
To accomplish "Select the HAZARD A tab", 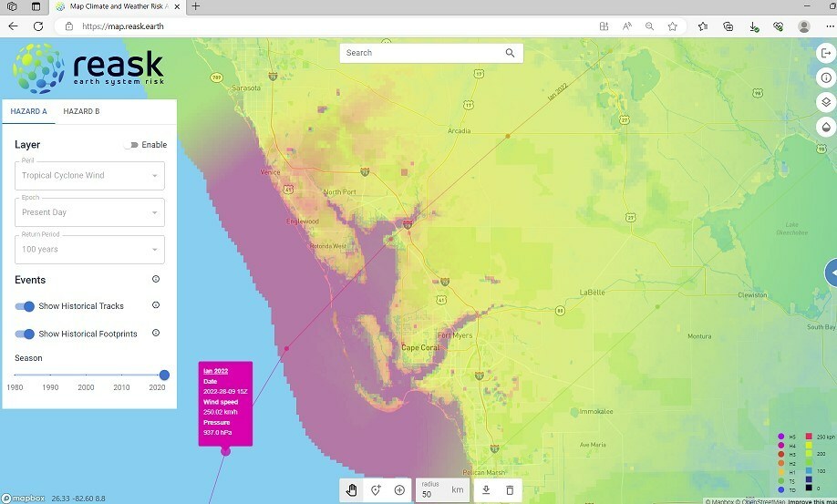I will (28, 112).
